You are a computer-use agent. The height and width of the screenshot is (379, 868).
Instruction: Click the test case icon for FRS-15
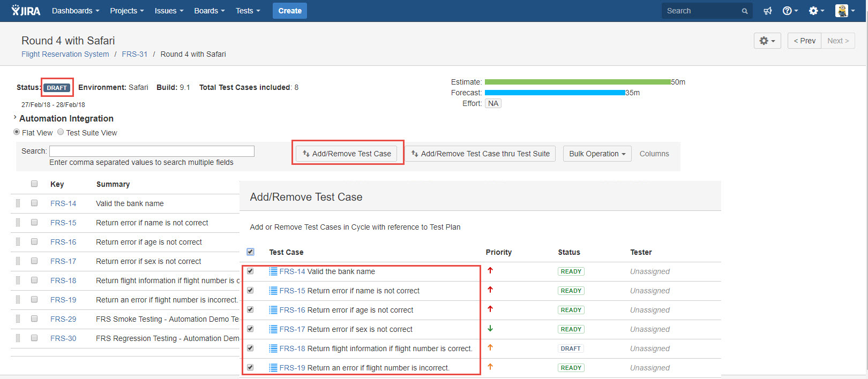(x=273, y=291)
